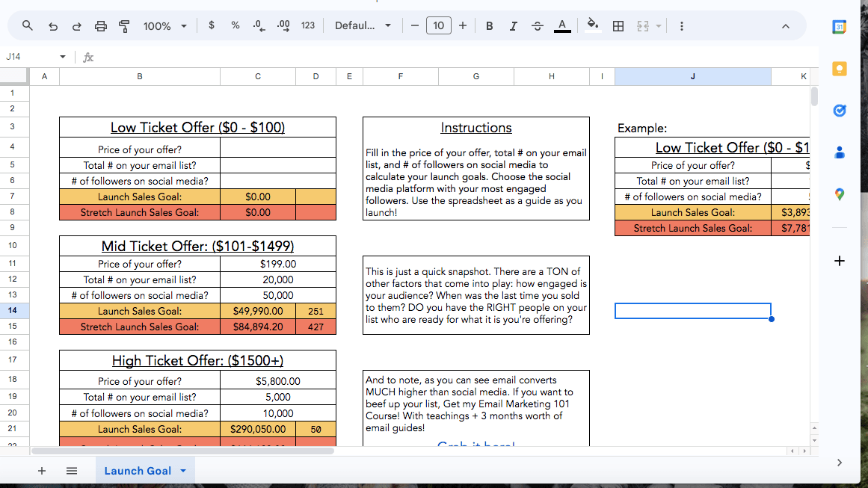Click the scroll right arrow button
Screen dimensions: 868x488
[x=804, y=451]
